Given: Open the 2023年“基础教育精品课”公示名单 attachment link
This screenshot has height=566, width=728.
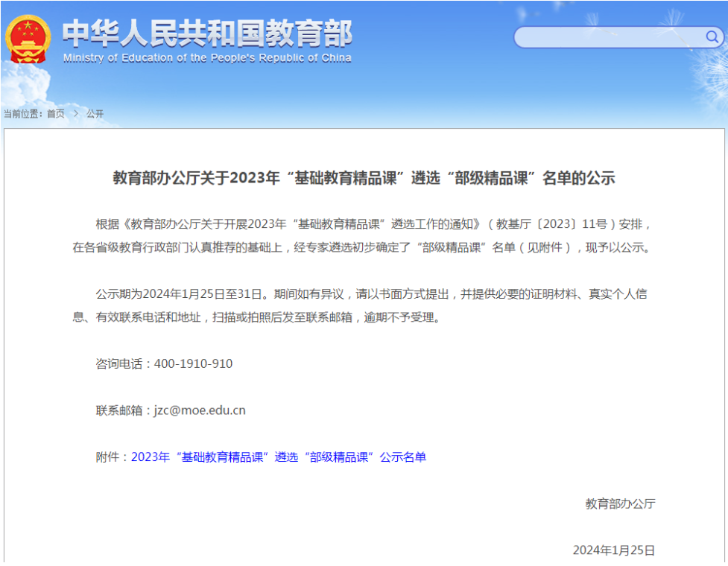Looking at the screenshot, I should (279, 457).
